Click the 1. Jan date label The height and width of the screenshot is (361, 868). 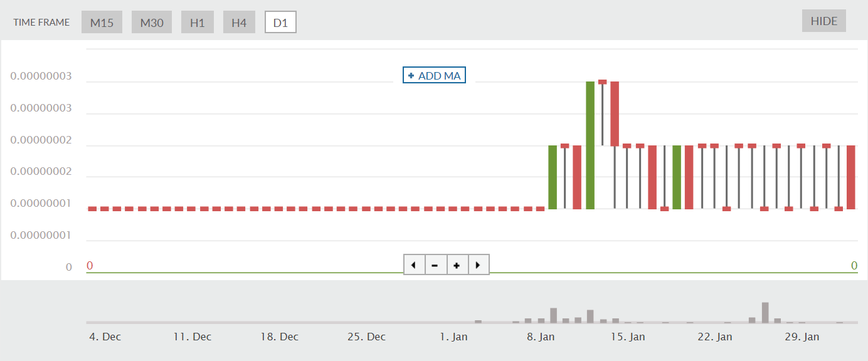pyautogui.click(x=453, y=337)
